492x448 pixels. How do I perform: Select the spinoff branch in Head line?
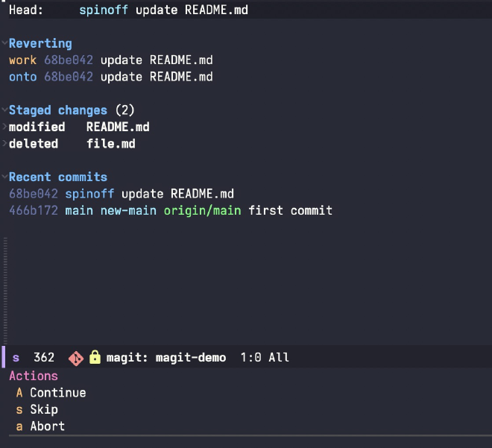point(104,10)
